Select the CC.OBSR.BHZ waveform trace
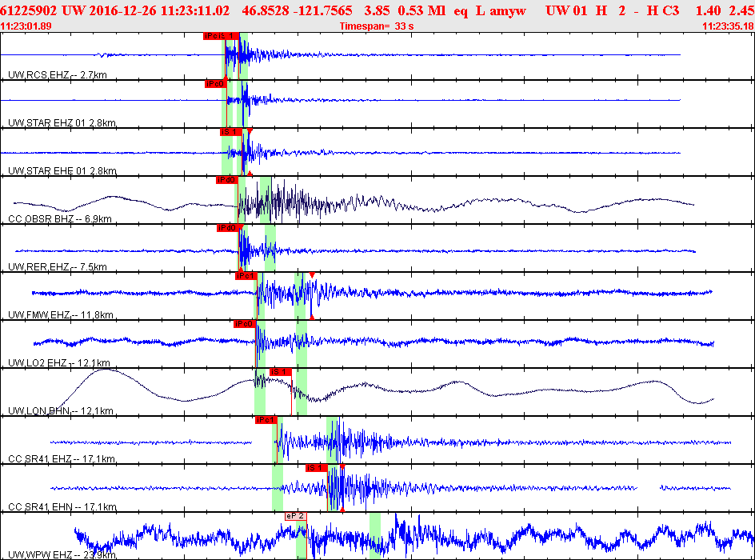This screenshot has height=560, width=755. pos(354,202)
